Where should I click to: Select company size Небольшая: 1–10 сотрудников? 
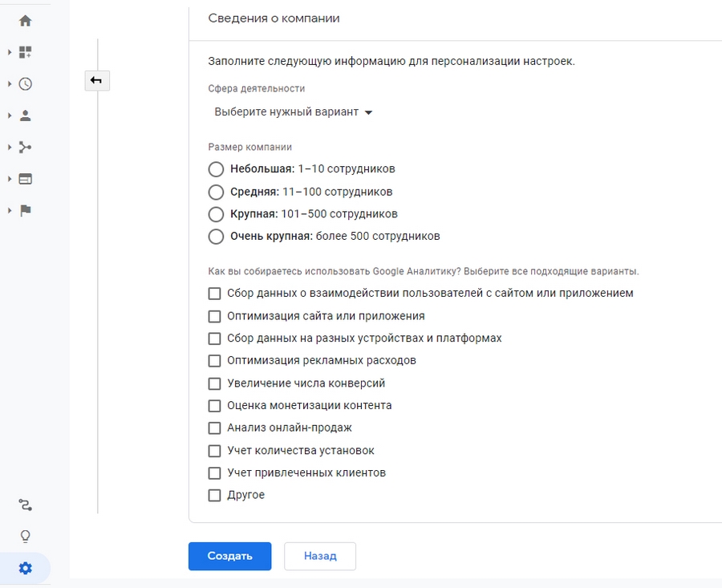click(x=215, y=169)
